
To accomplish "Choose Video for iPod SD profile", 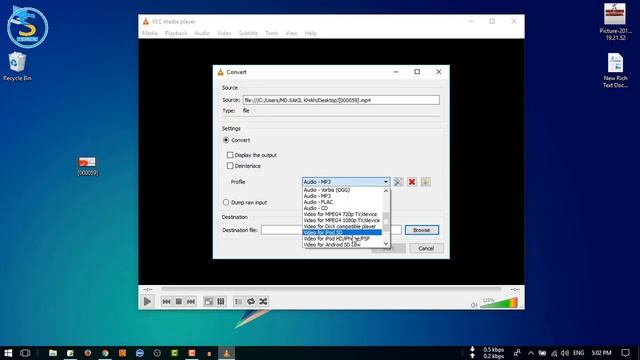I will (x=342, y=233).
